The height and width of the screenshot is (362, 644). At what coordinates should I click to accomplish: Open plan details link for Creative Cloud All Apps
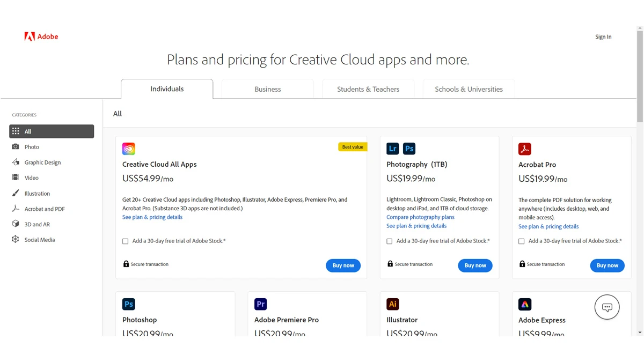click(x=152, y=217)
